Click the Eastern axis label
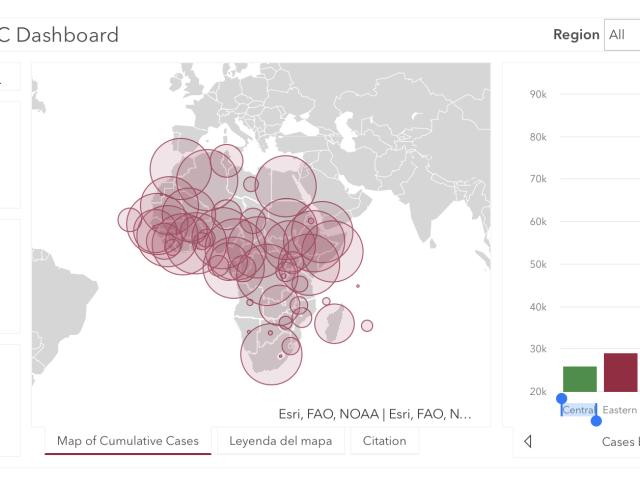 620,410
